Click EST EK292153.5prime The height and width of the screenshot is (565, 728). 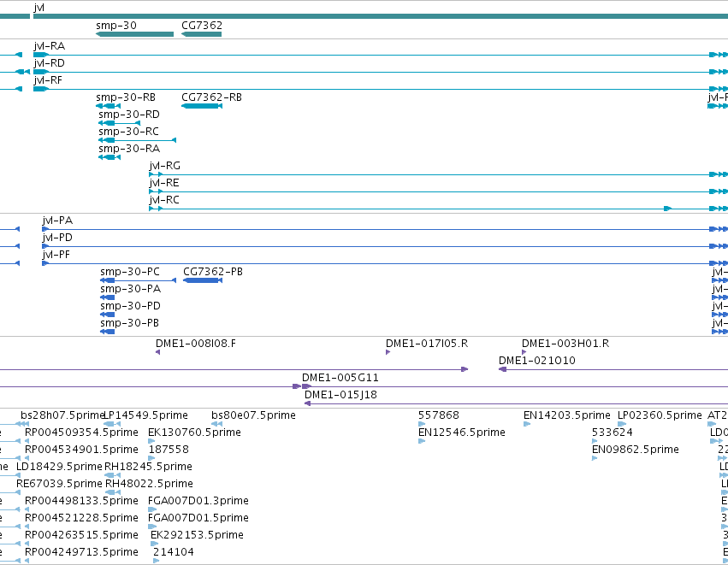click(197, 536)
